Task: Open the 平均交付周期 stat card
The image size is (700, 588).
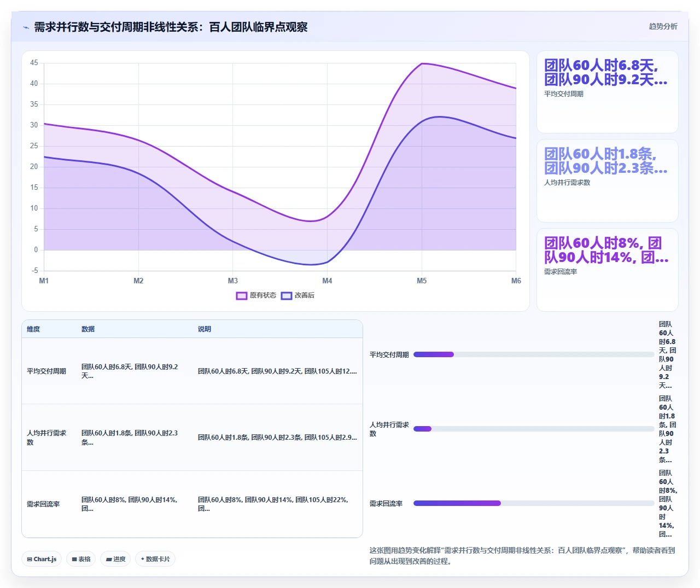Action: pyautogui.click(x=607, y=92)
